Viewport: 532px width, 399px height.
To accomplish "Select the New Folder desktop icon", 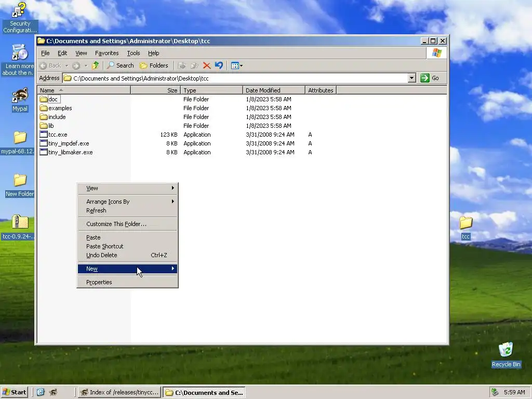I will coord(20,185).
